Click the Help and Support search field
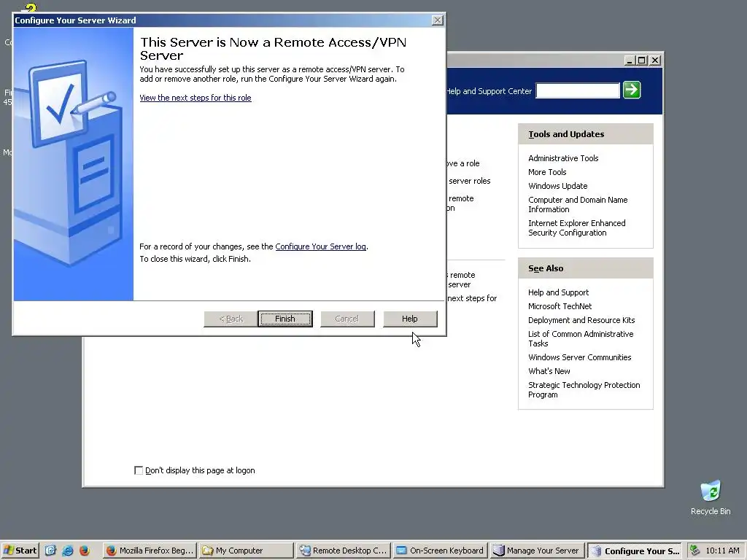747x560 pixels. coord(578,90)
